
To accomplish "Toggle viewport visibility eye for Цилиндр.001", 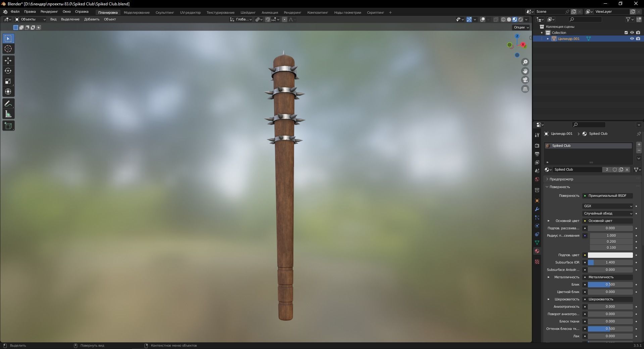I will pos(632,39).
